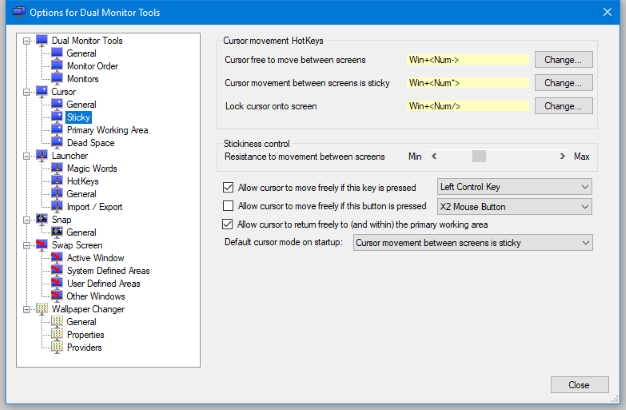Screen dimensions: 626x410
Task: Click the Close button at bottom right
Action: tap(580, 384)
